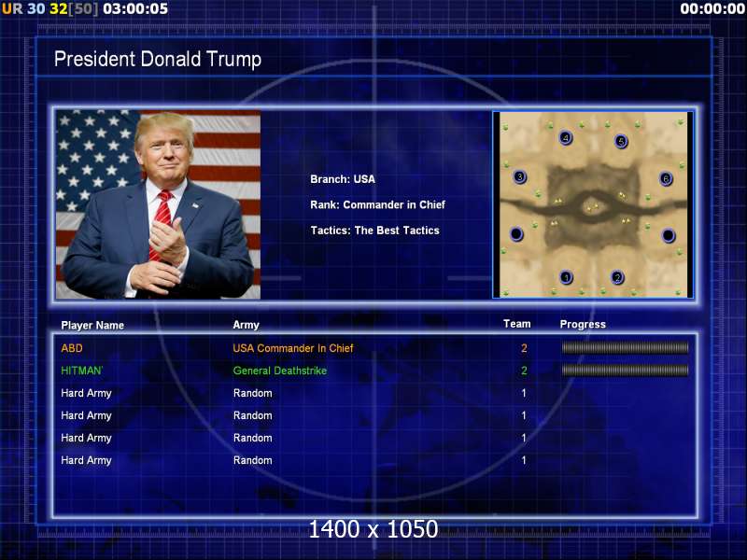Click the "President Donald Trump" title text
Image resolution: width=747 pixels, height=560 pixels.
158,59
